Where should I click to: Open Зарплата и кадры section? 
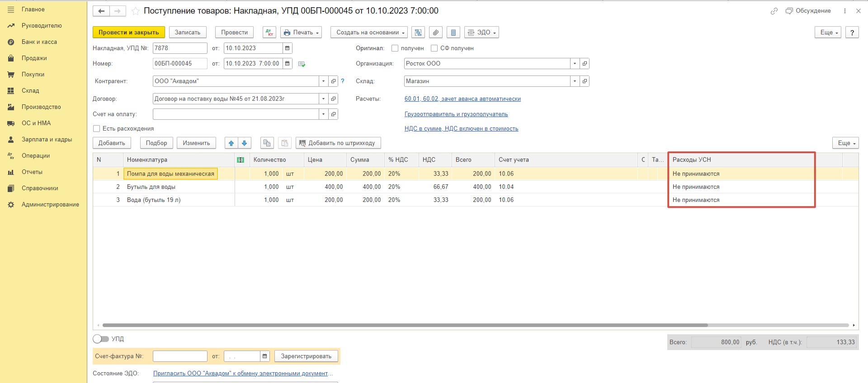pyautogui.click(x=47, y=140)
